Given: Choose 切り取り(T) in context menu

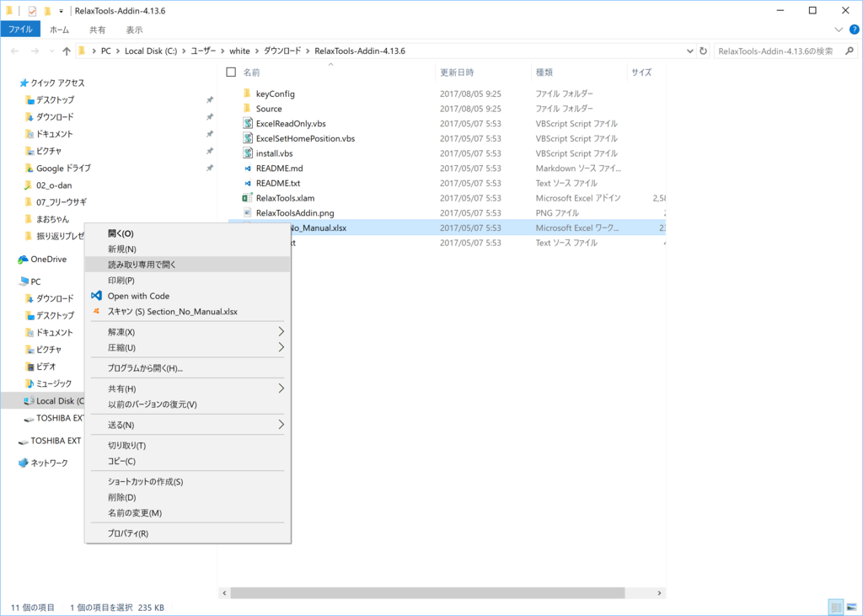Looking at the screenshot, I should [188, 445].
